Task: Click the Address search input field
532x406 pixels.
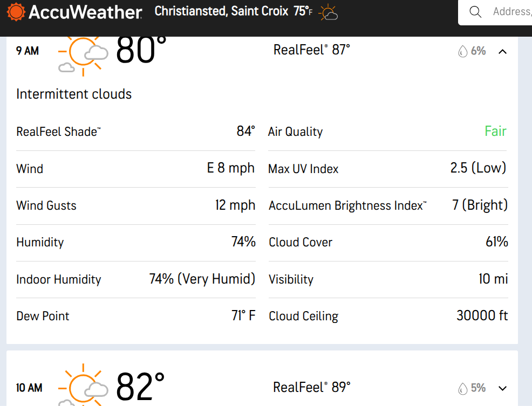Action: 510,12
